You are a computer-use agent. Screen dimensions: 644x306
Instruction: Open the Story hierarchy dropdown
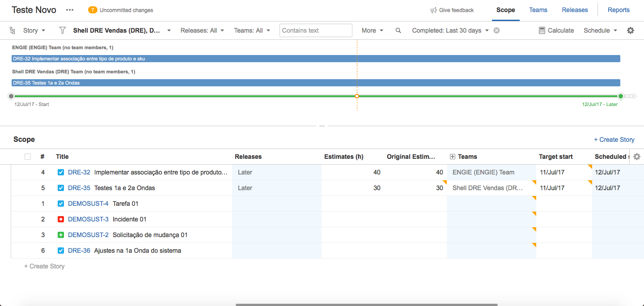[x=34, y=30]
